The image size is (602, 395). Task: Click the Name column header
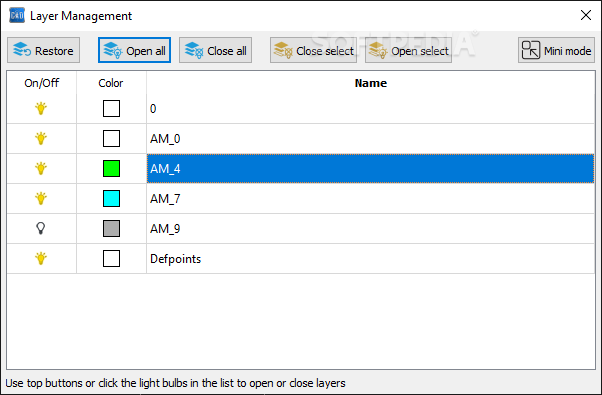coord(370,83)
